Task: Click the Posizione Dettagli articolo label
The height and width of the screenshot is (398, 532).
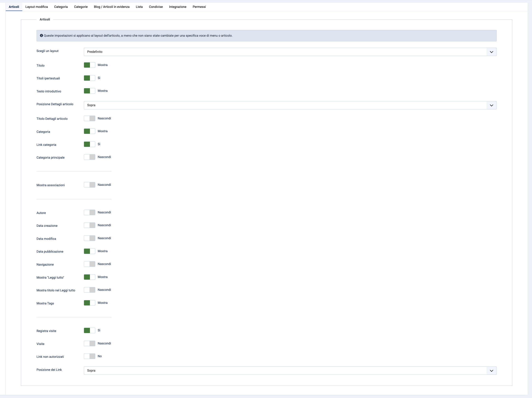Action: coord(55,104)
